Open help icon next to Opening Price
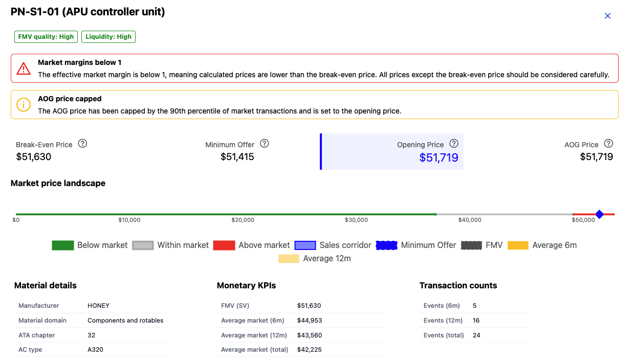The width and height of the screenshot is (632, 364). (454, 144)
